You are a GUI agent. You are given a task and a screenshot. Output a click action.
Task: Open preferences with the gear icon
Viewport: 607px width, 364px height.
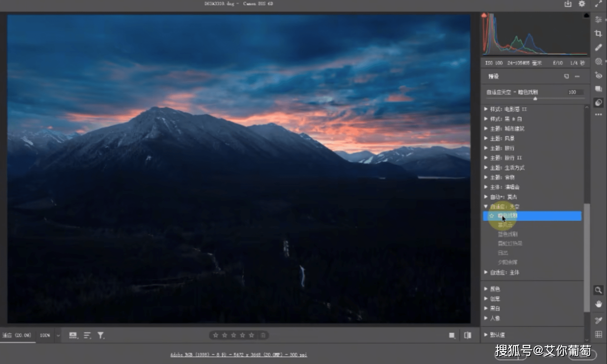[x=582, y=4]
